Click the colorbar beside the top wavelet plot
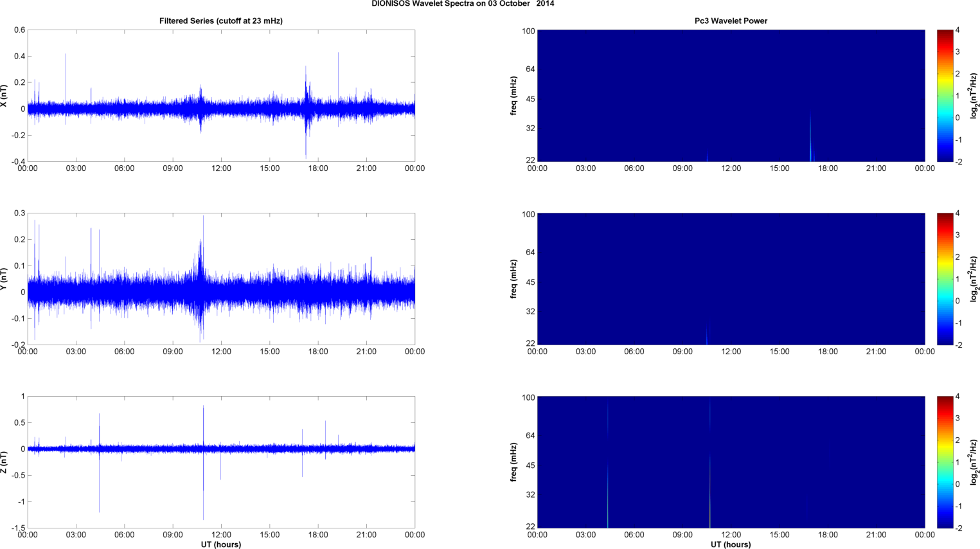 [x=945, y=96]
